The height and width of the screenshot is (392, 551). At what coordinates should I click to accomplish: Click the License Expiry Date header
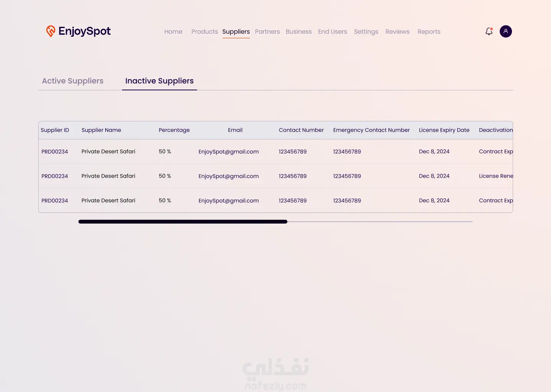(x=444, y=130)
